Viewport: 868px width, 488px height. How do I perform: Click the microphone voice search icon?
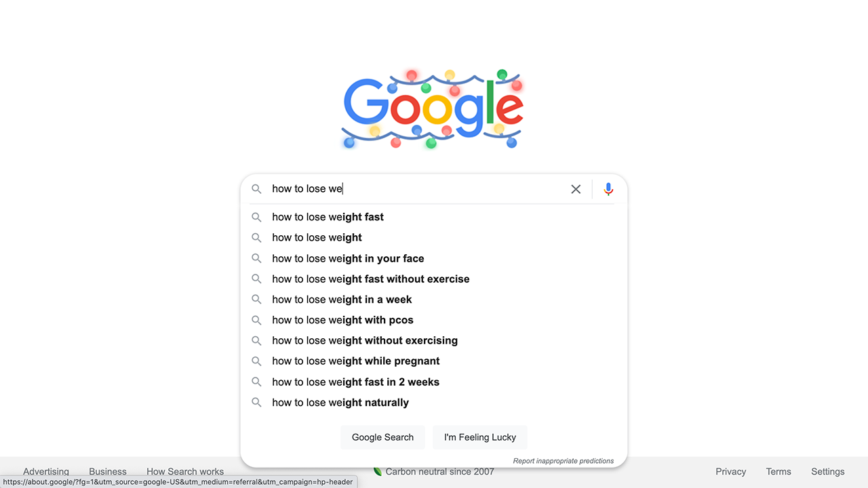tap(608, 189)
